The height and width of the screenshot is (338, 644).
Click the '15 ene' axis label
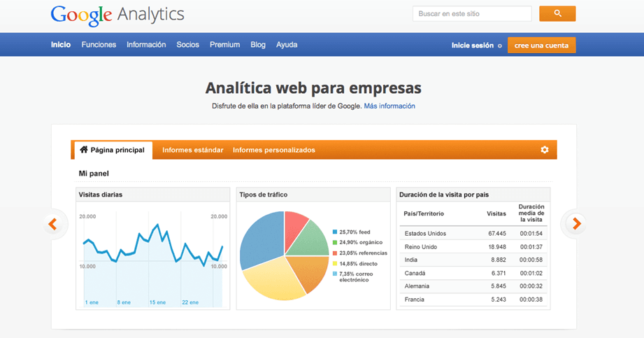click(157, 302)
